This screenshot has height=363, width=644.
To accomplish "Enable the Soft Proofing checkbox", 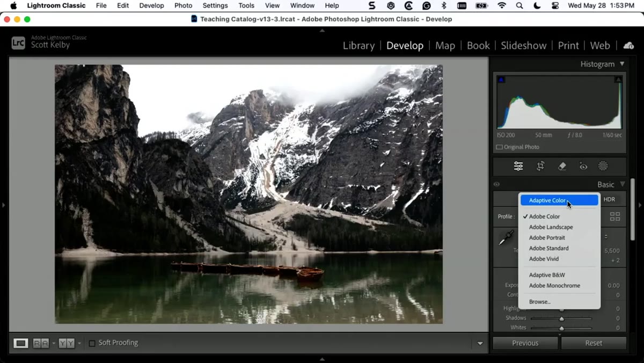I will click(x=92, y=343).
